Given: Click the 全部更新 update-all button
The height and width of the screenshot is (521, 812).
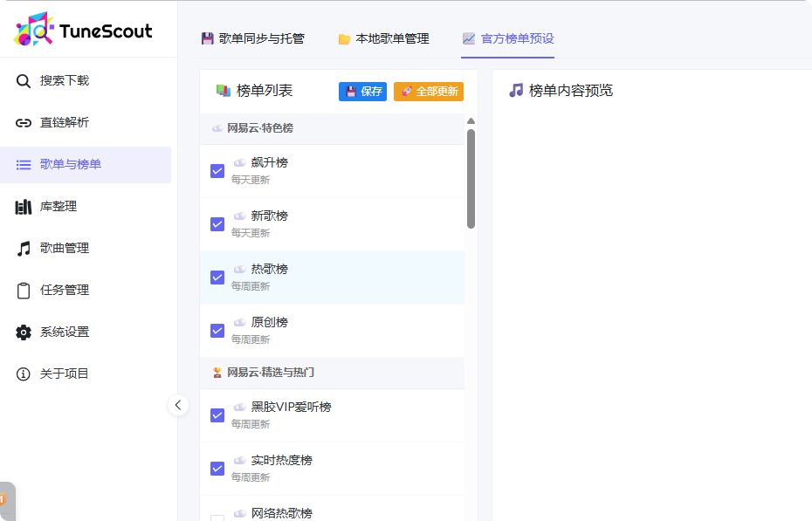Looking at the screenshot, I should 429,91.
